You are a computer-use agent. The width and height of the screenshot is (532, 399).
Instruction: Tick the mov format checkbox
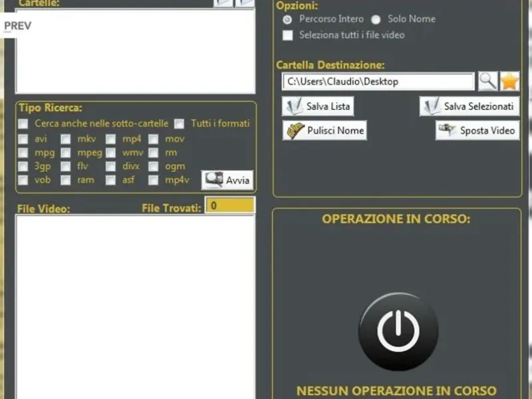[x=154, y=139]
